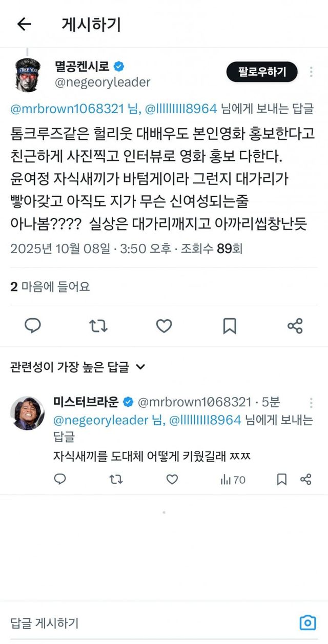The height and width of the screenshot is (644, 328).
Task: Like the main post heart icon
Action: [x=164, y=326]
